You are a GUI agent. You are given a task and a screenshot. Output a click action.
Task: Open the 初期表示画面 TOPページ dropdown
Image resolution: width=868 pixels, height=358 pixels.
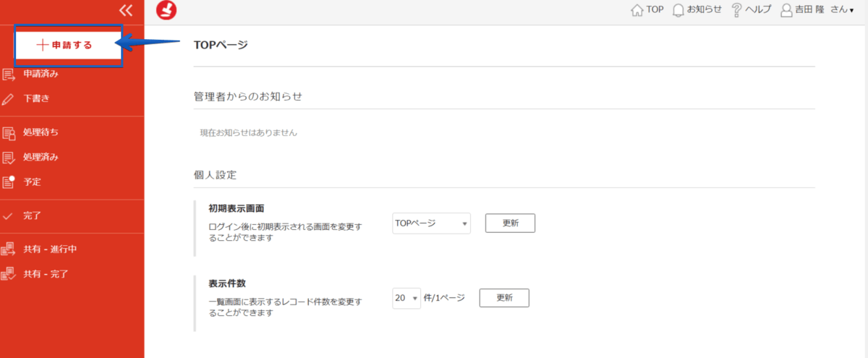[431, 223]
